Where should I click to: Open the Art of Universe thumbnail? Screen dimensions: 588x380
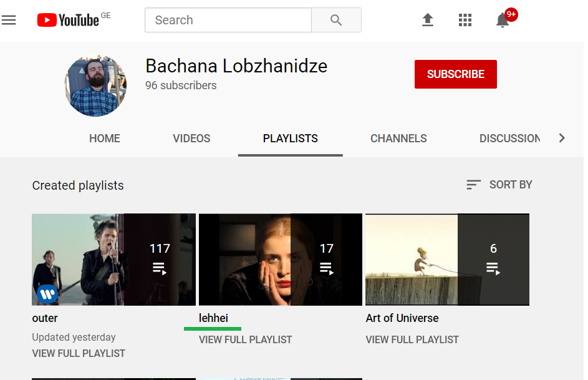pyautogui.click(x=447, y=260)
